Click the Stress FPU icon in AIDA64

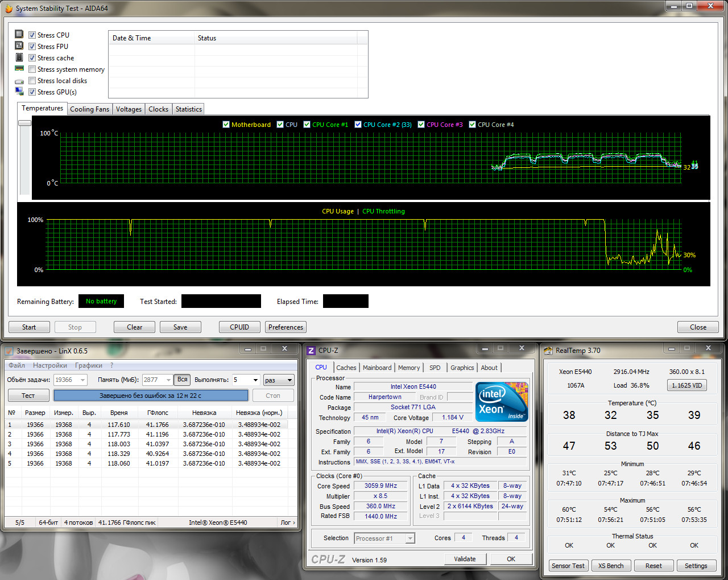[x=19, y=46]
